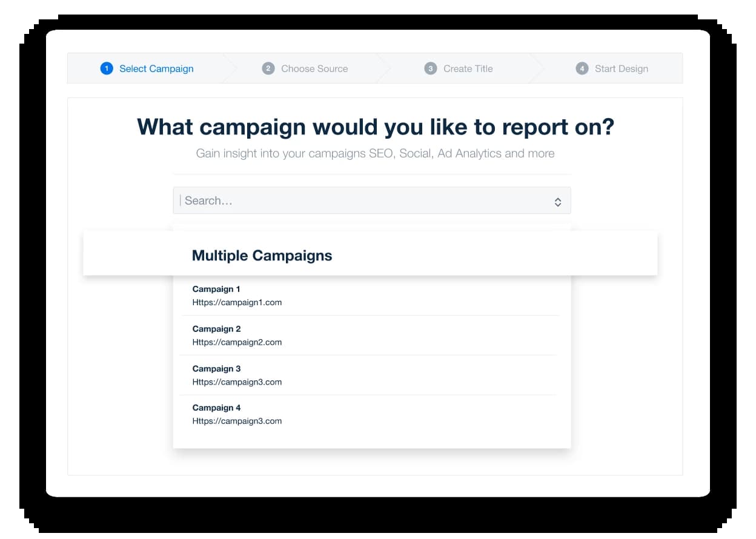Image resolution: width=756 pixels, height=539 pixels.
Task: Go to the Start Design step
Action: coord(623,68)
